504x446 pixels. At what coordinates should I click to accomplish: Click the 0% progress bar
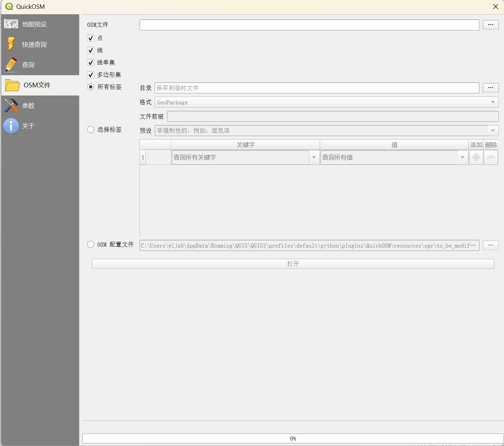[293, 439]
